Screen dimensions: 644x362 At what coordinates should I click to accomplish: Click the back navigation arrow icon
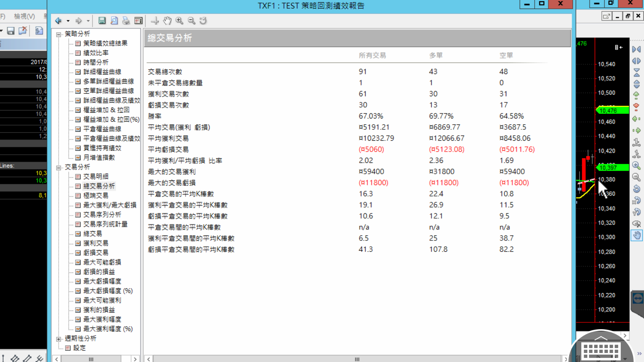(x=58, y=21)
